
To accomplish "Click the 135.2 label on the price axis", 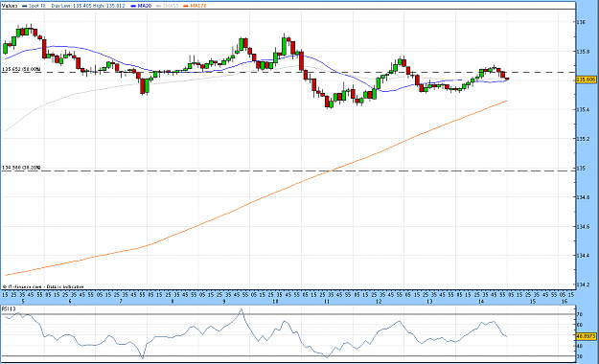I will [x=583, y=139].
